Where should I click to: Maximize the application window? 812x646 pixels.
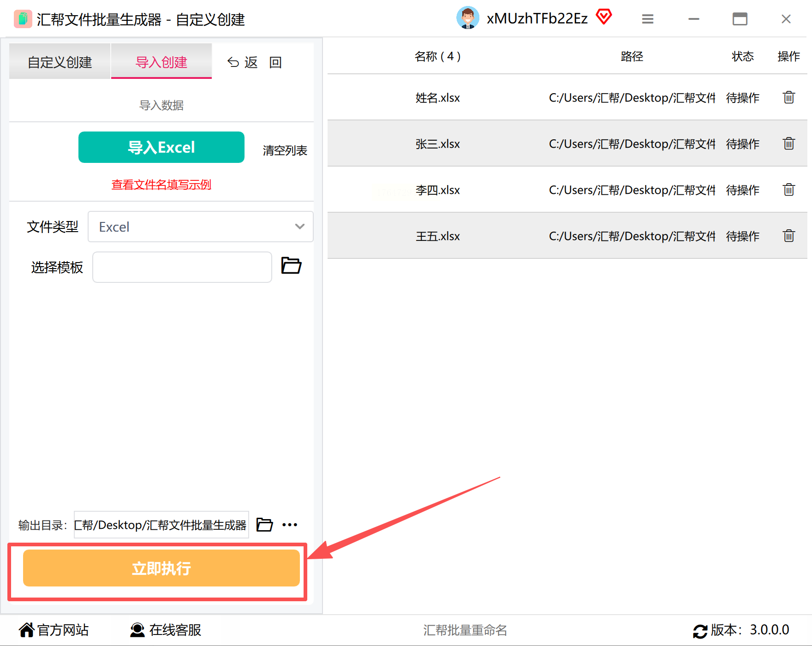(740, 19)
